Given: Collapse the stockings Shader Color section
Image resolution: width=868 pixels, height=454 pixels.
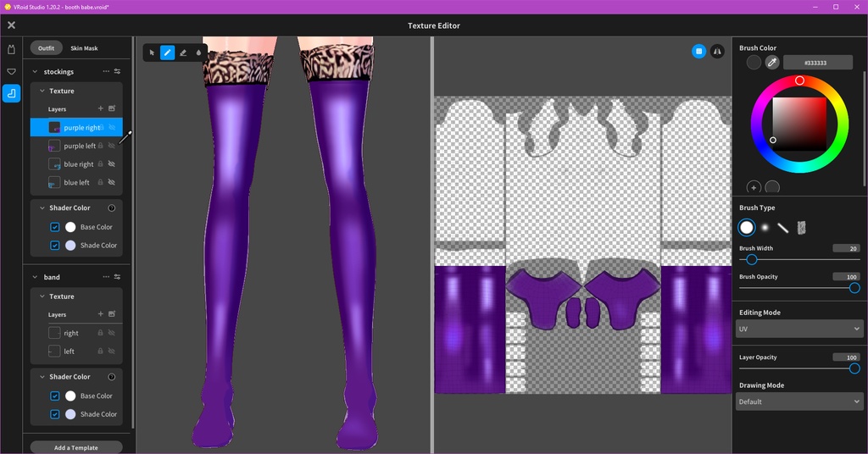Looking at the screenshot, I should pyautogui.click(x=42, y=208).
